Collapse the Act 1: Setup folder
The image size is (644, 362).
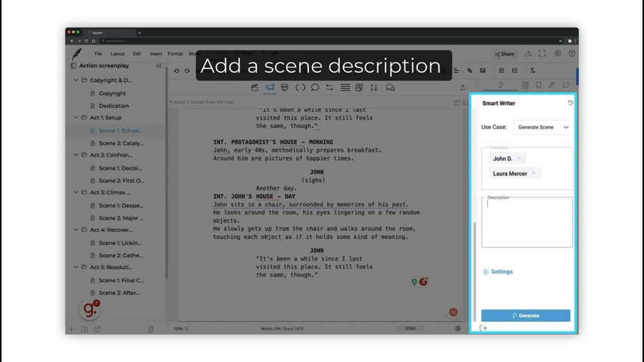pyautogui.click(x=75, y=118)
